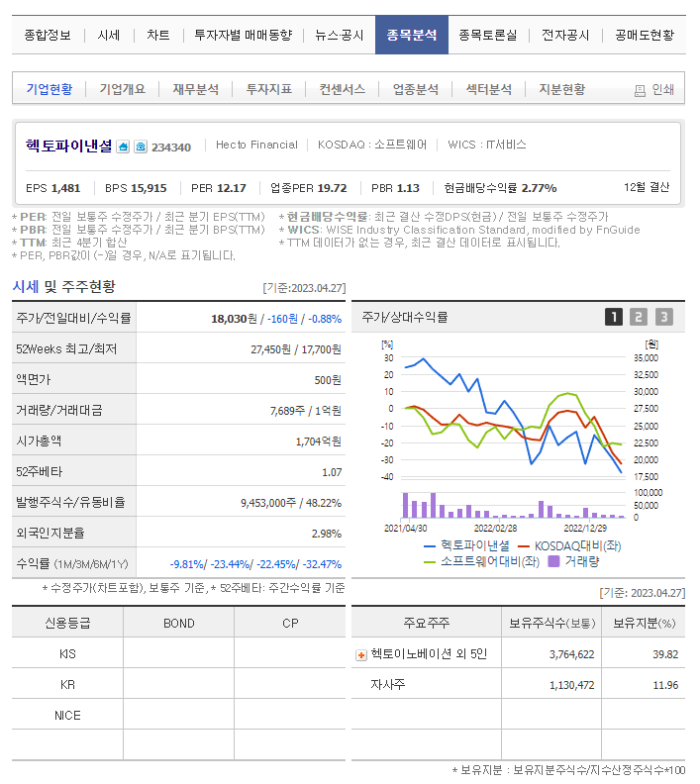
Task: Expand 헥토이노베이션 외 5인 shareholder row
Action: [x=361, y=655]
